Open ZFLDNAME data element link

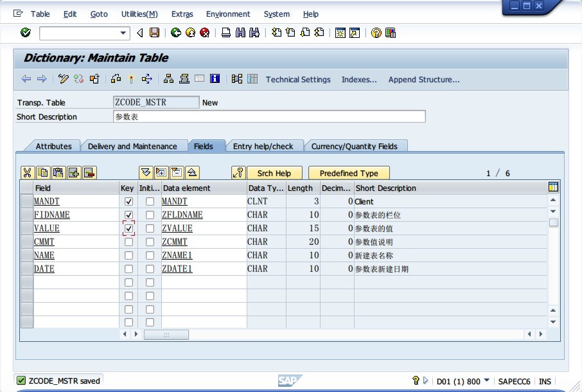[182, 215]
